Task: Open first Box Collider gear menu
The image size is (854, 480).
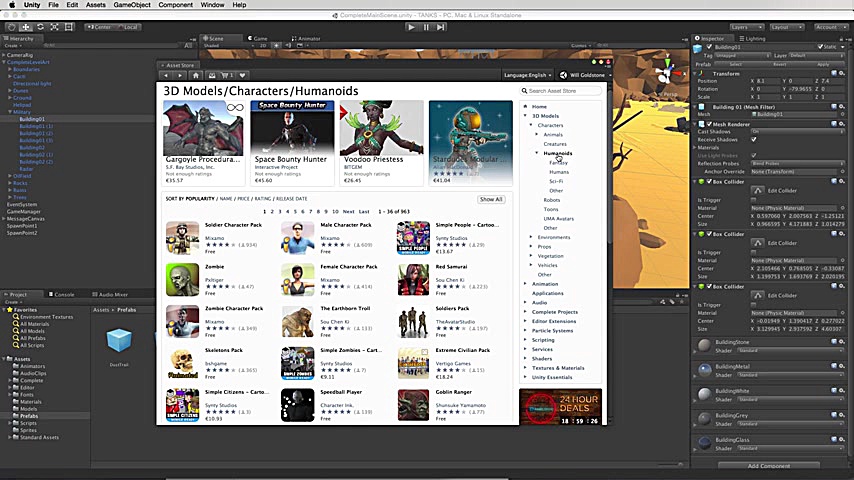Action: (x=842, y=181)
